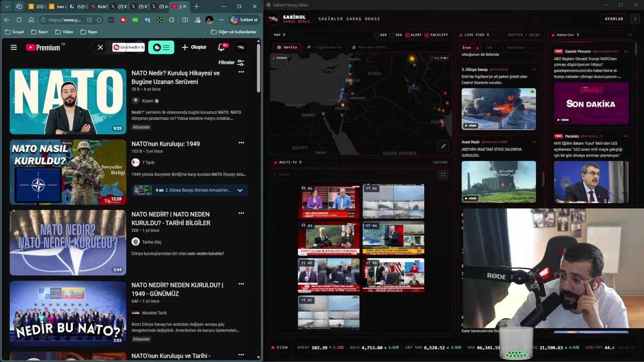The width and height of the screenshot is (644, 362).
Task: Open the Yayın bookmarks folder
Action: (88, 32)
